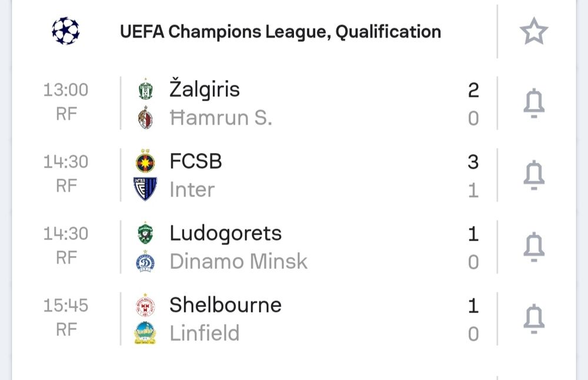588x380 pixels.
Task: Open UEFA Champions League, Qualification header
Action: click(280, 31)
